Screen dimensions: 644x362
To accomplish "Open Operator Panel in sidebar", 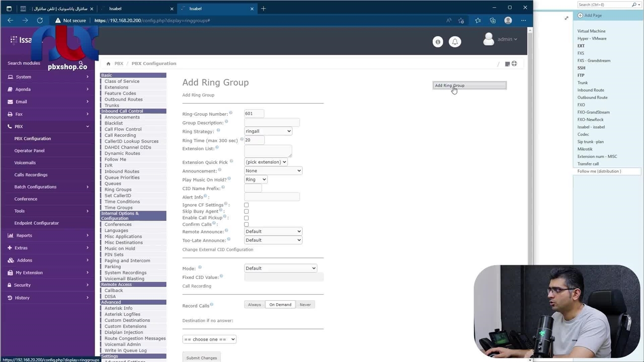I will tap(29, 151).
